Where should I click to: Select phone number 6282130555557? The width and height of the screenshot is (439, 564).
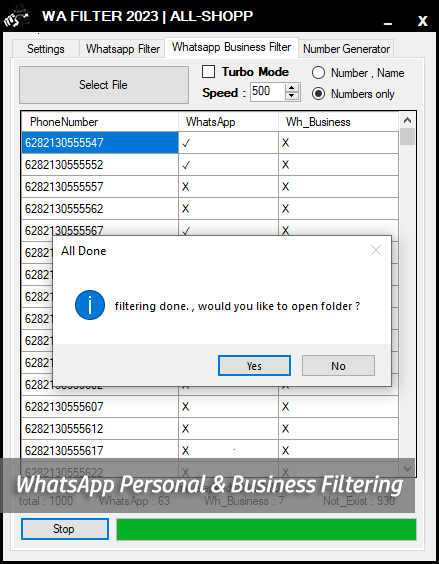tap(100, 187)
